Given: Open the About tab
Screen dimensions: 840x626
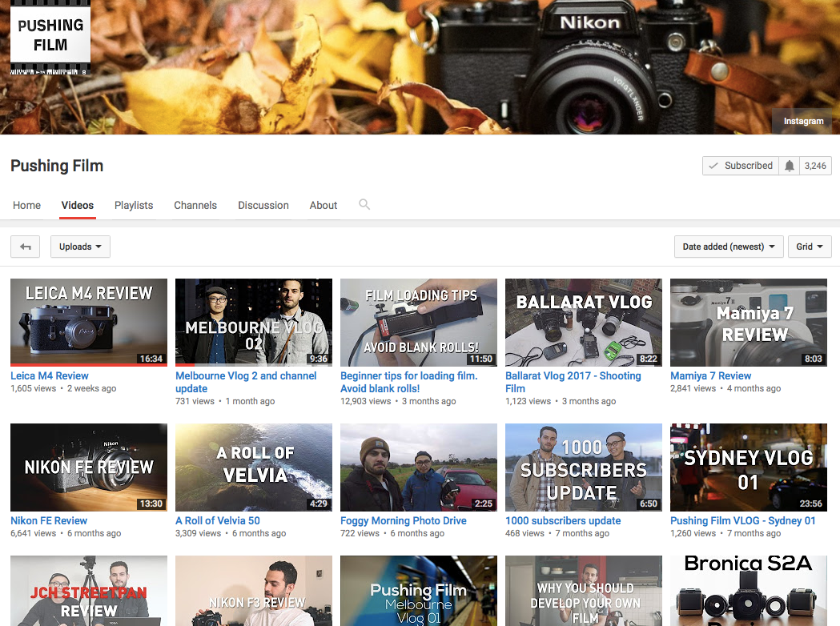Looking at the screenshot, I should (323, 205).
